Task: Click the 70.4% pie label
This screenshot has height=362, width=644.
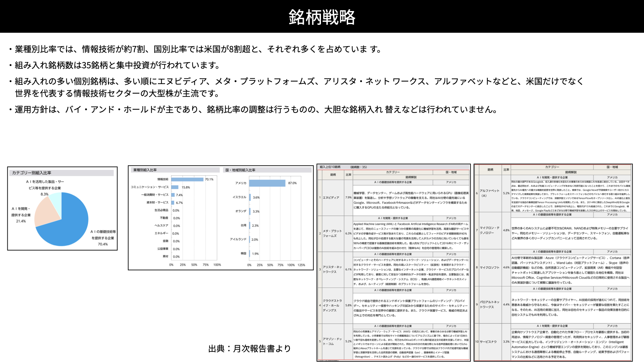Action: click(103, 244)
